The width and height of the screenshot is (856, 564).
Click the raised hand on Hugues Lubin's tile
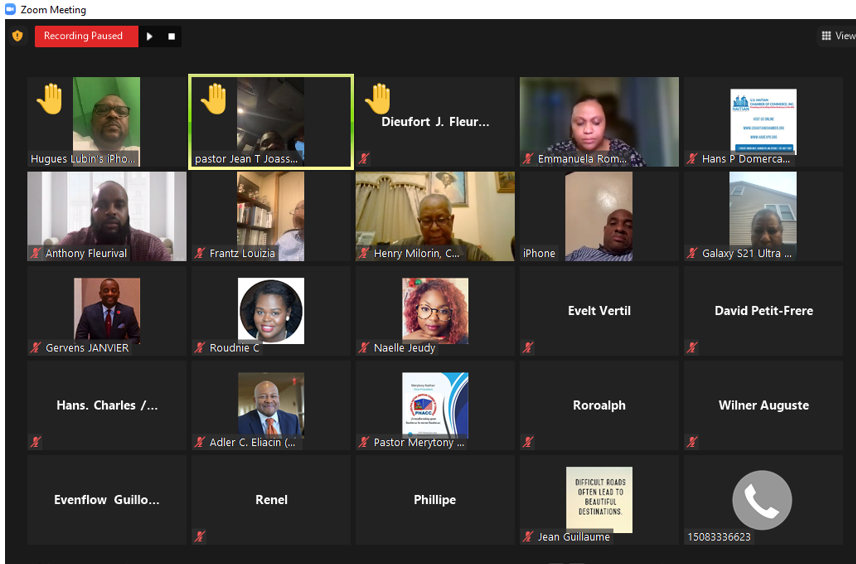[50, 99]
